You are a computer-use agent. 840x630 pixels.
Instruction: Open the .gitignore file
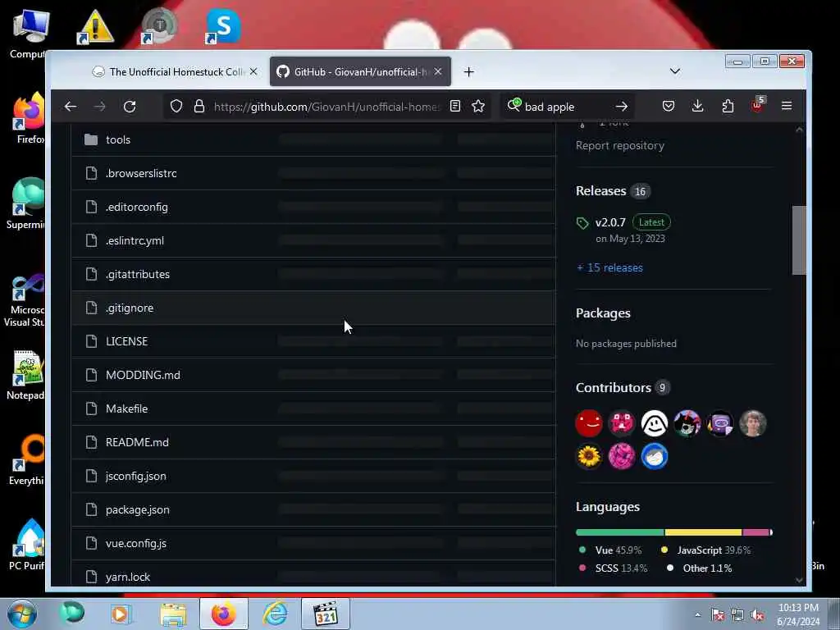[130, 308]
